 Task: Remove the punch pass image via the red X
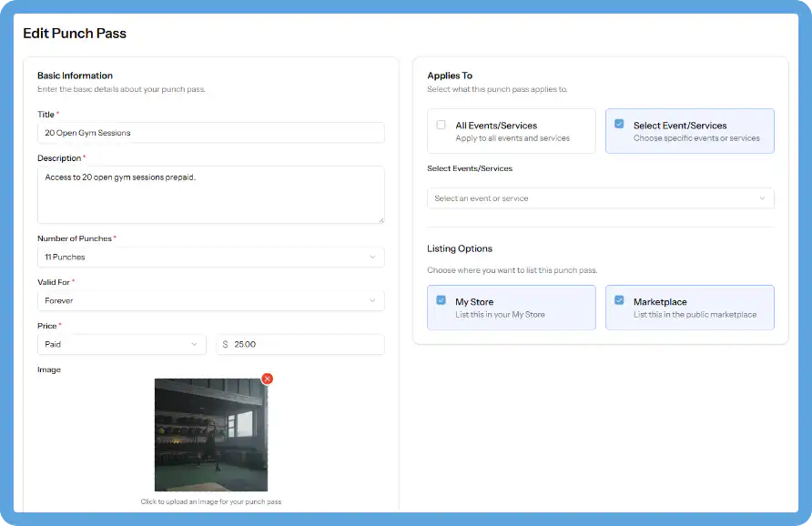[x=266, y=379]
